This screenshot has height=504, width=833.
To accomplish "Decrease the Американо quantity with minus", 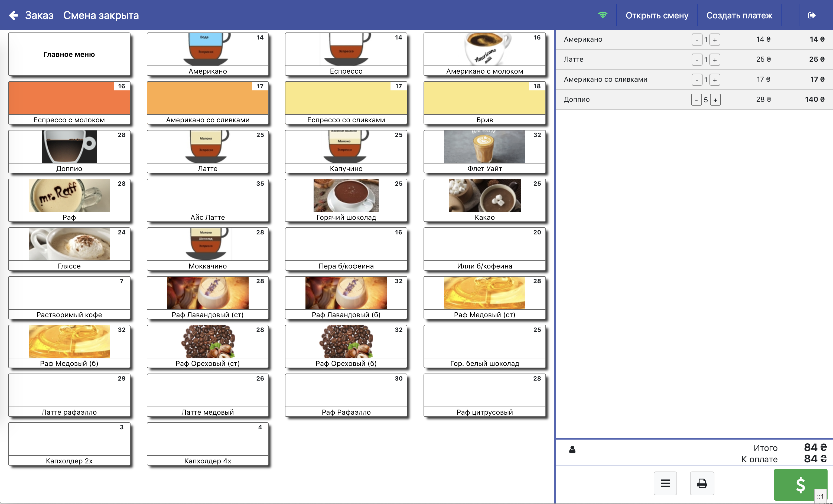I will click(x=697, y=40).
